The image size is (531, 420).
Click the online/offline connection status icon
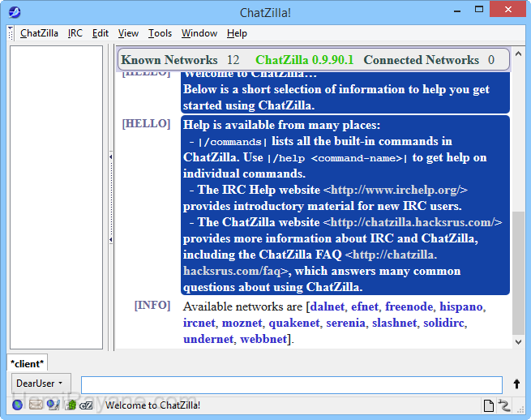coord(504,405)
